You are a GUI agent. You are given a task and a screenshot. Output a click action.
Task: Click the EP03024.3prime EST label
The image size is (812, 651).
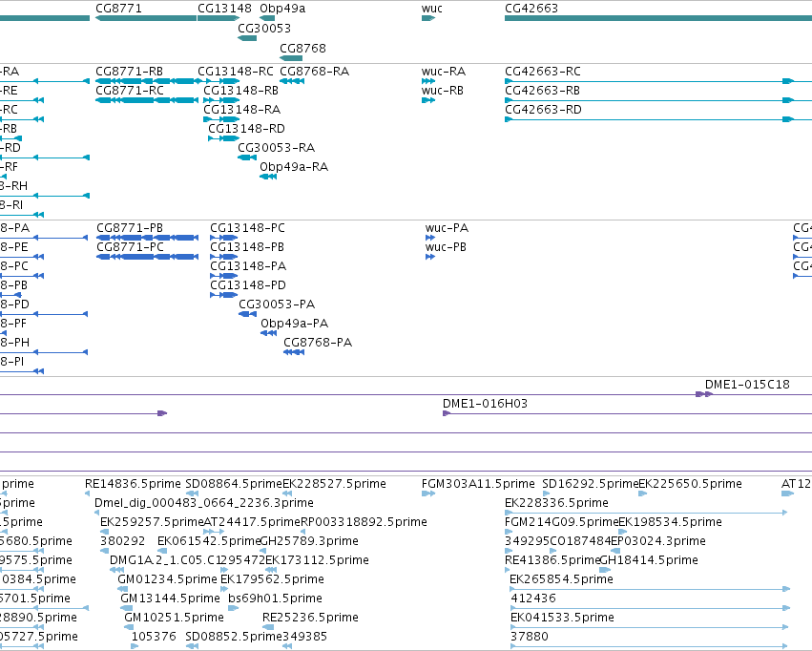pos(658,541)
